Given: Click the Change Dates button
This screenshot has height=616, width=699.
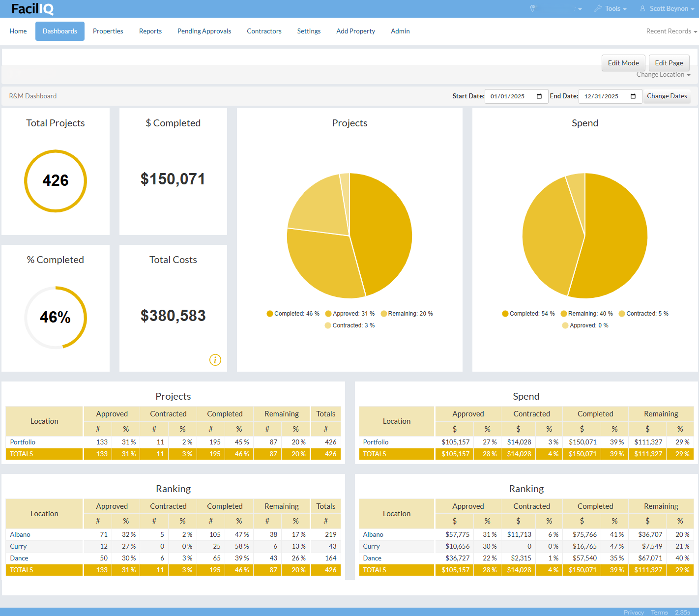Looking at the screenshot, I should tap(667, 96).
